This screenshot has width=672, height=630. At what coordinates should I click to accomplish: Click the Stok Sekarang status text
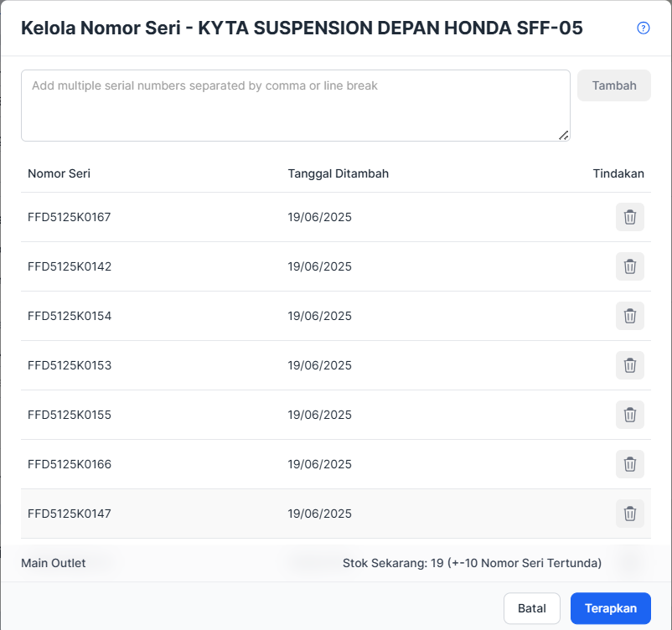(472, 563)
